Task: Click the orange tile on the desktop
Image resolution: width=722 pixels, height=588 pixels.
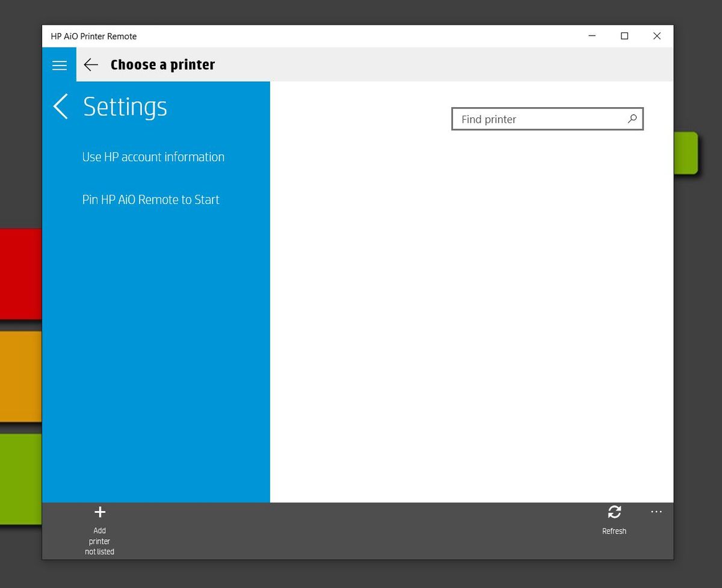Action: coord(21,376)
